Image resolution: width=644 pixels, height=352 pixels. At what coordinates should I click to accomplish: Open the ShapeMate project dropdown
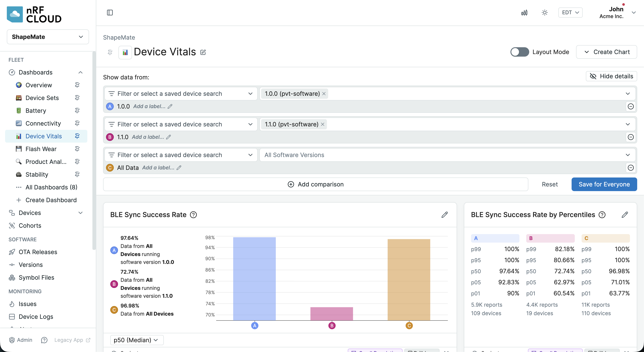click(48, 37)
